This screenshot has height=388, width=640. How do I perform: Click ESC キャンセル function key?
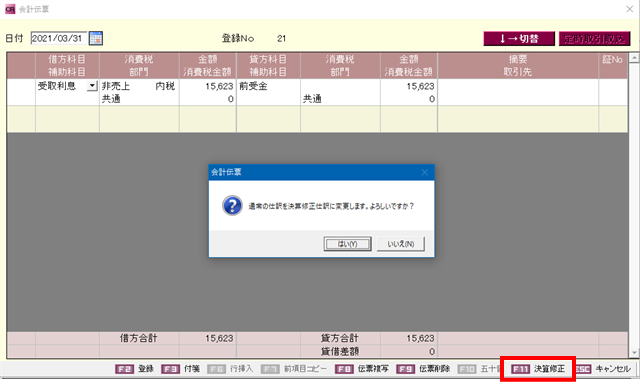point(602,369)
